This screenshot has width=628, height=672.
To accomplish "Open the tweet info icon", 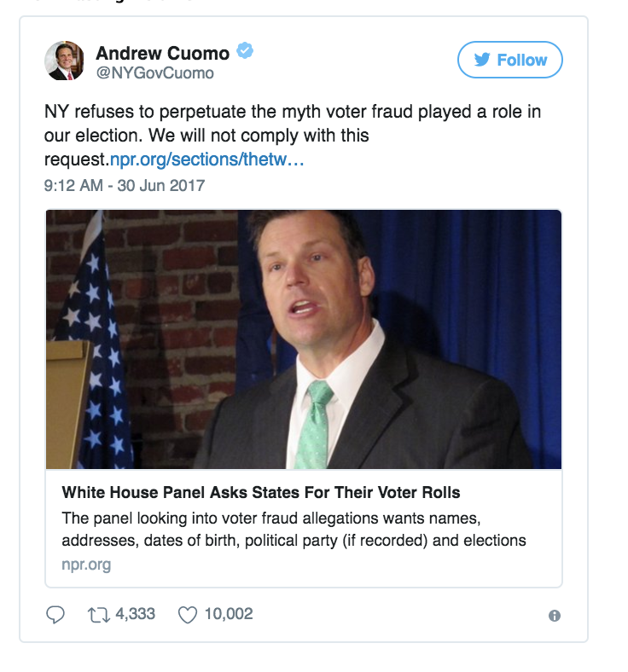I will coord(555,616).
